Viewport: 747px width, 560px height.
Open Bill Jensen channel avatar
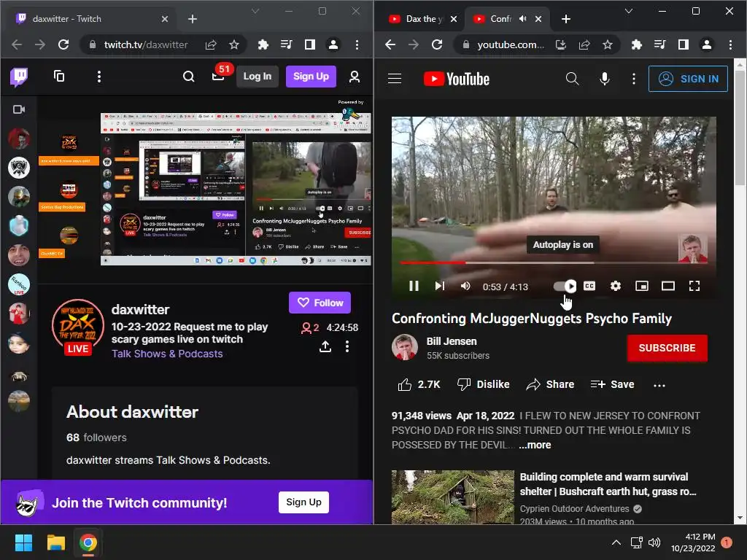[x=404, y=347]
